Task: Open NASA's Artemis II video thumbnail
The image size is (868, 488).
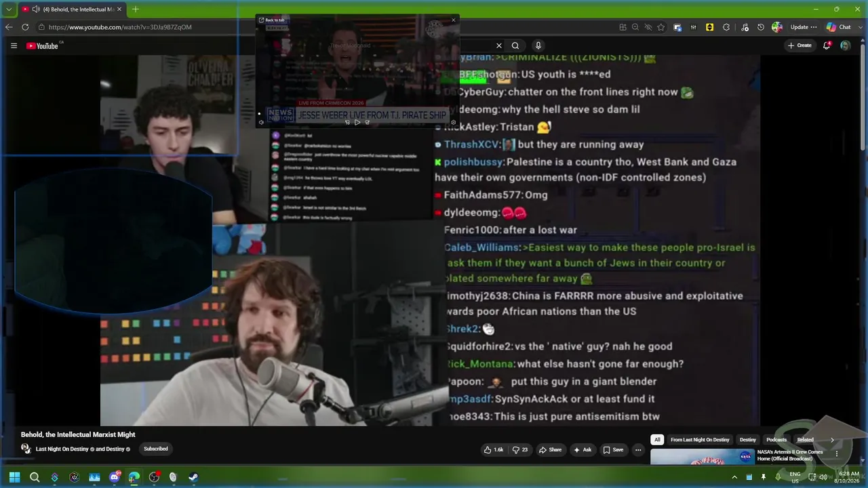Action: tap(701, 457)
